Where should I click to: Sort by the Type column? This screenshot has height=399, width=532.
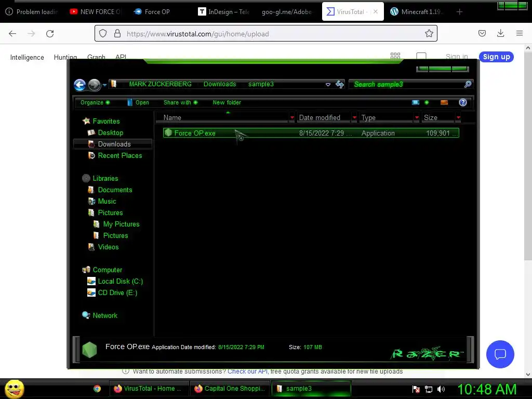click(387, 118)
